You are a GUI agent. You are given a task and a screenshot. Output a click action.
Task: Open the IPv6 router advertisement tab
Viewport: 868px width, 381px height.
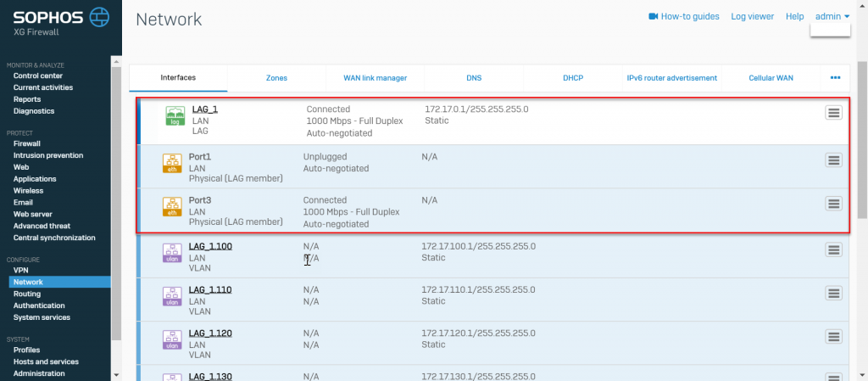(x=672, y=78)
